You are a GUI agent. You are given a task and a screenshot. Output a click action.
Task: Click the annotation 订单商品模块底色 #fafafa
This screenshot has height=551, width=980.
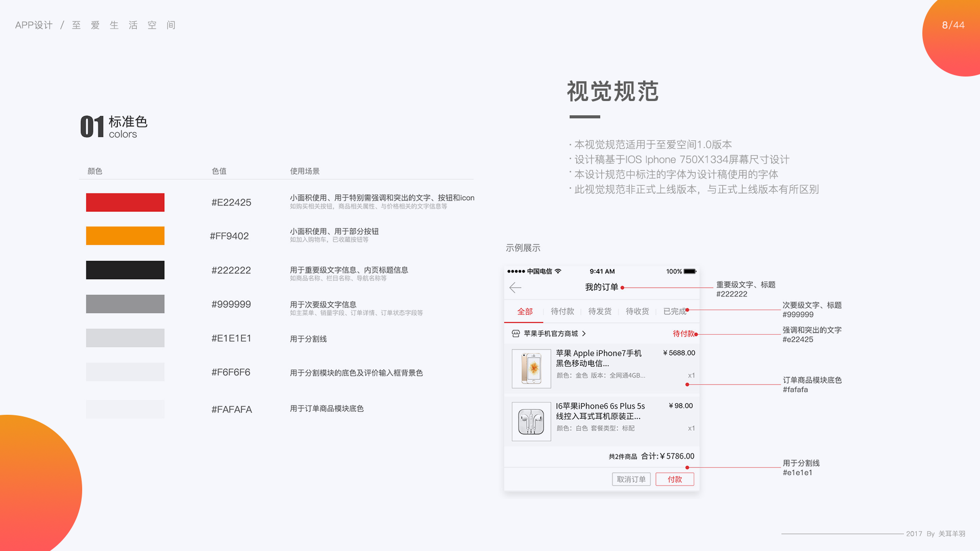(x=812, y=385)
